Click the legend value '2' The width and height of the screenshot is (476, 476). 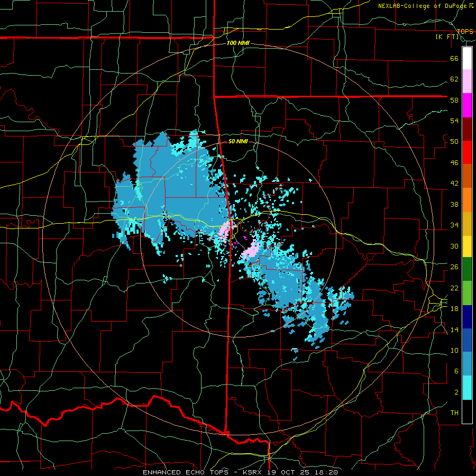click(x=456, y=392)
